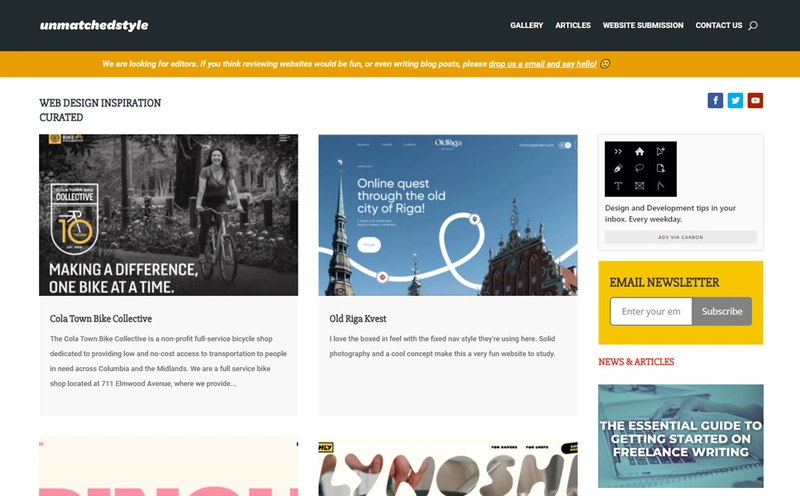Image resolution: width=800 pixels, height=496 pixels.
Task: Open the Gallery menu item
Action: tap(527, 25)
